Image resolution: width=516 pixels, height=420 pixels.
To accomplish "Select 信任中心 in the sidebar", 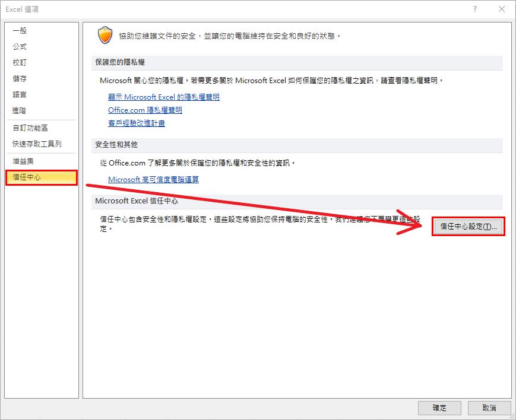I will [42, 177].
